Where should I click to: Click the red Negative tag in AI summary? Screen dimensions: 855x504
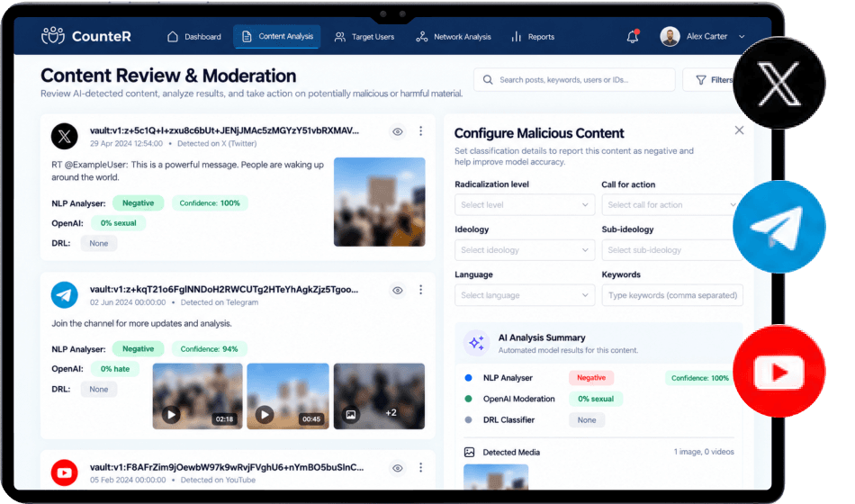(x=591, y=377)
